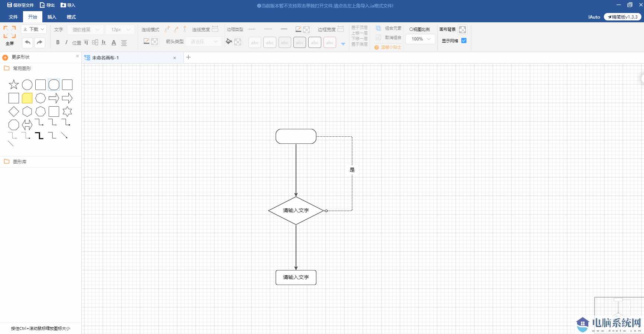Click the fill bucket color icon
Image resolution: width=644 pixels, height=334 pixels.
(229, 42)
